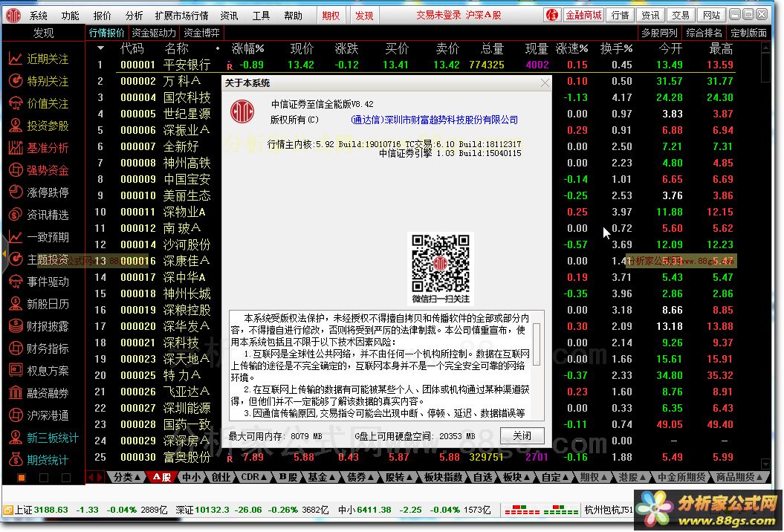
Task: Click 上证 index value in status bar
Action: click(51, 510)
